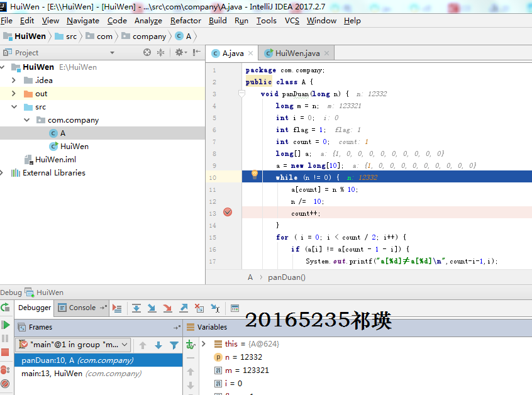Click Drop Frame icon
The height and width of the screenshot is (395, 532).
(x=199, y=308)
